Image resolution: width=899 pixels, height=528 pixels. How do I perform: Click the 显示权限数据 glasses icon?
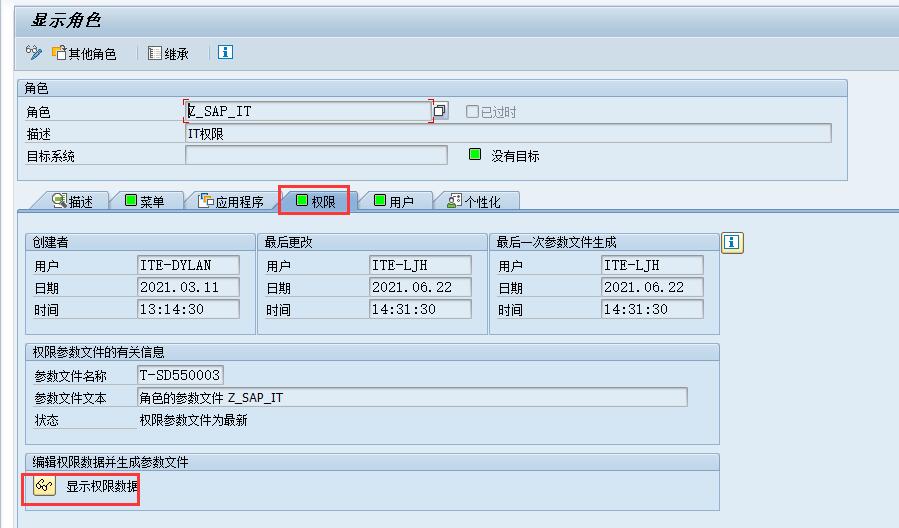pyautogui.click(x=43, y=487)
